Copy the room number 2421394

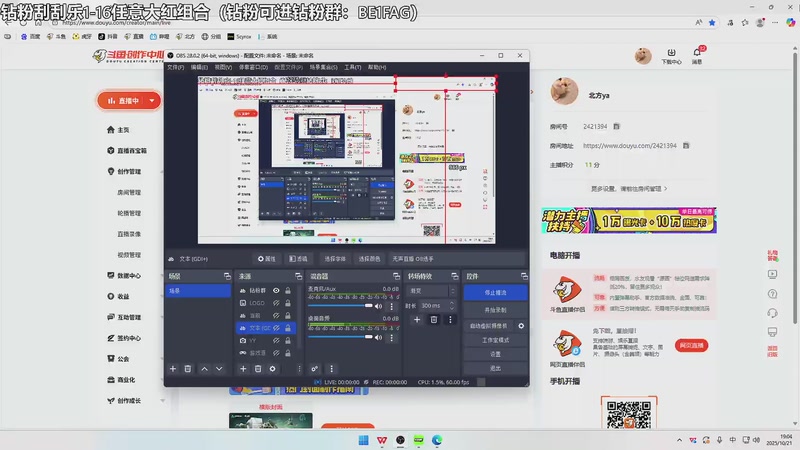[x=616, y=127]
